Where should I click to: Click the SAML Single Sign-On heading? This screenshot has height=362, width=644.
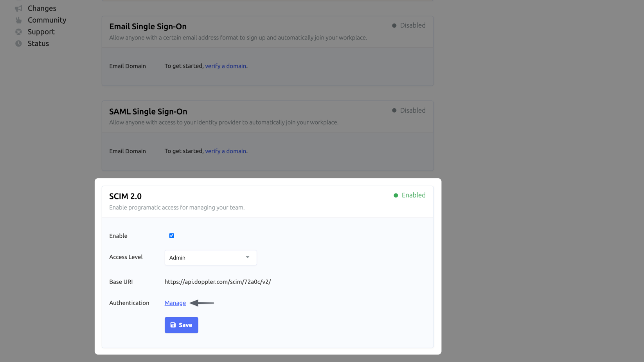tap(148, 111)
